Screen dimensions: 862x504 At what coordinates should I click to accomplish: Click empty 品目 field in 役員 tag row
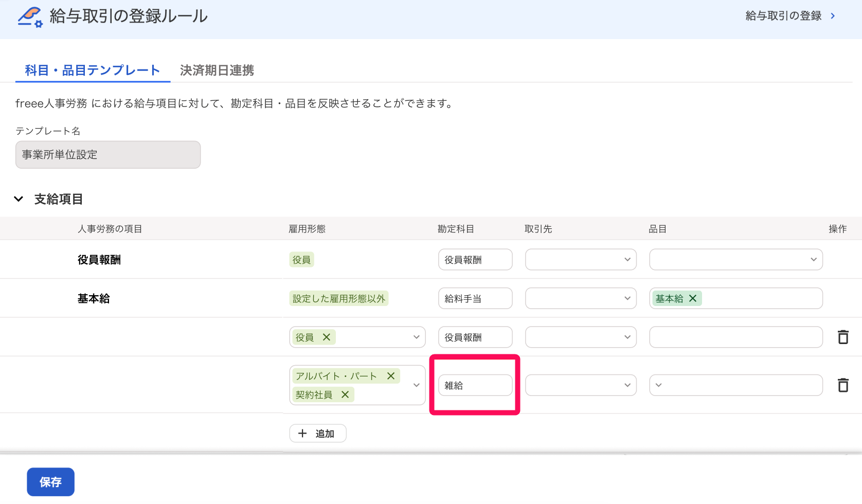[736, 337]
